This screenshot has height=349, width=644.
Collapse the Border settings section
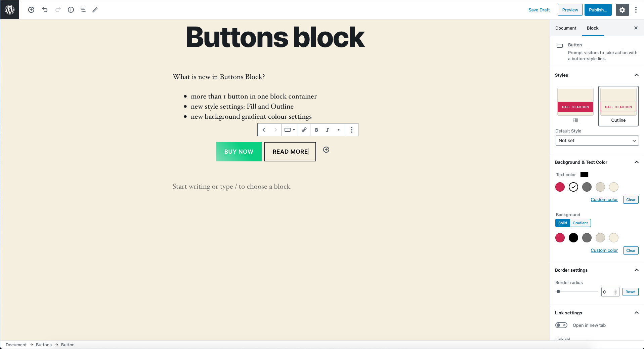(x=636, y=270)
